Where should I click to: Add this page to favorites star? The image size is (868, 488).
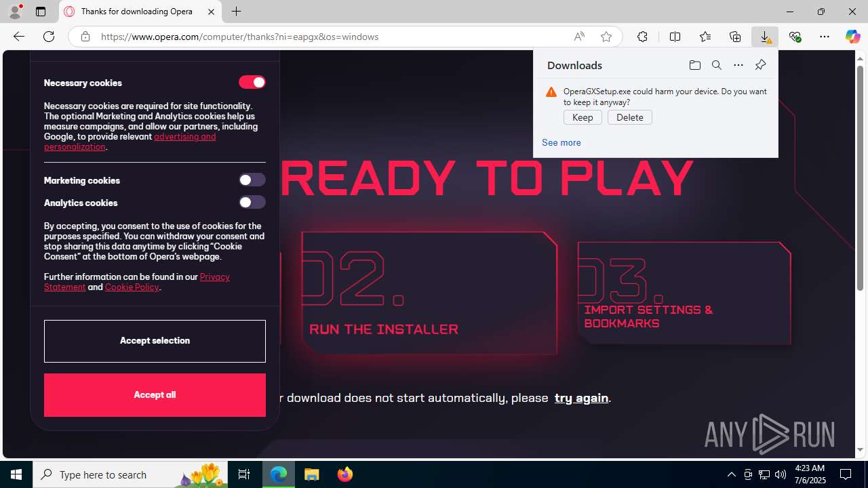coord(606,37)
